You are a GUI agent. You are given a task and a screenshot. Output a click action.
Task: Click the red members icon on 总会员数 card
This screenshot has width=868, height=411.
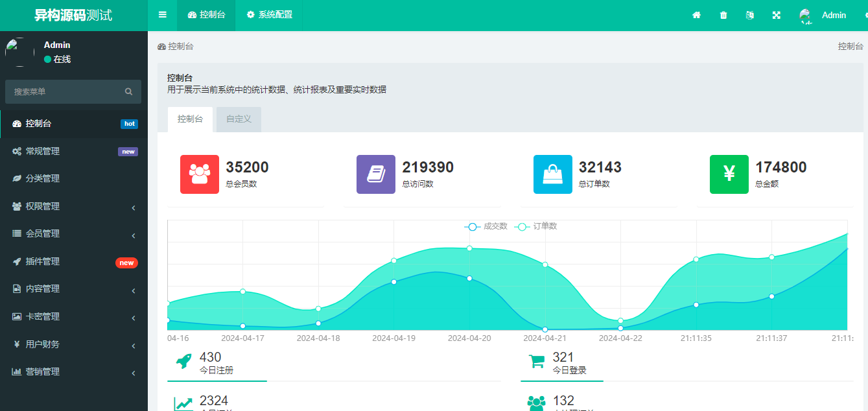pyautogui.click(x=199, y=174)
